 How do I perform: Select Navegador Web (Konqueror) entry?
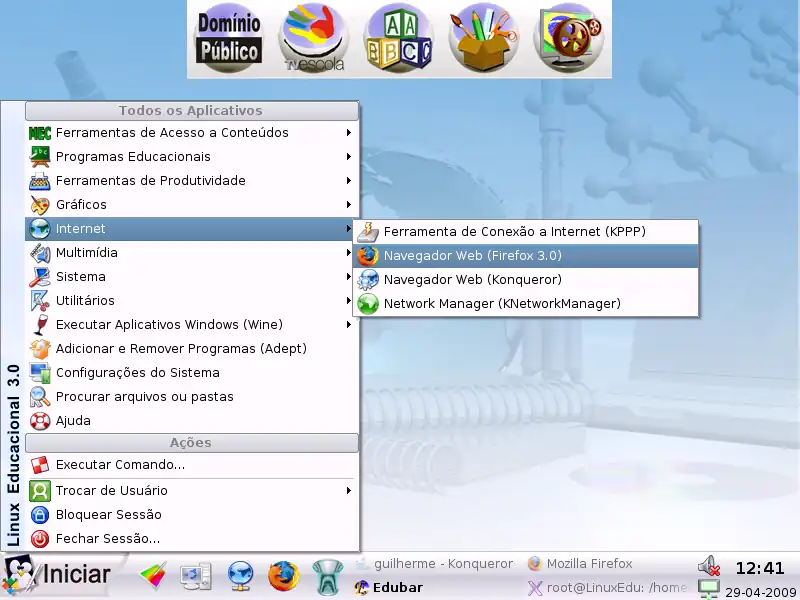pos(472,279)
